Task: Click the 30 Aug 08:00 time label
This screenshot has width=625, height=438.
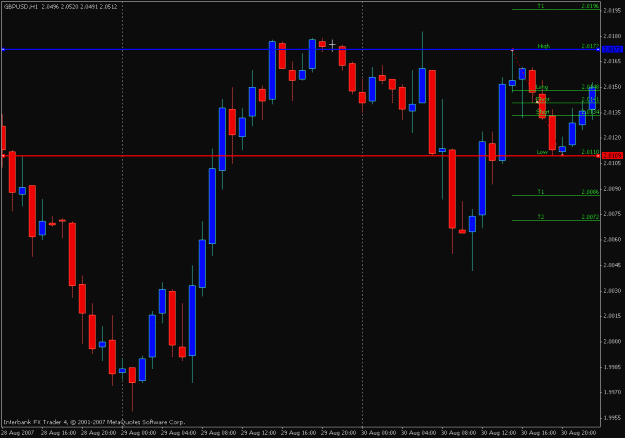Action: click(458, 432)
